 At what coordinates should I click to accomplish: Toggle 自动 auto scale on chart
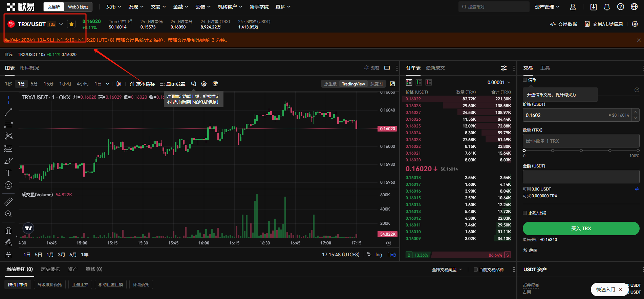point(391,255)
